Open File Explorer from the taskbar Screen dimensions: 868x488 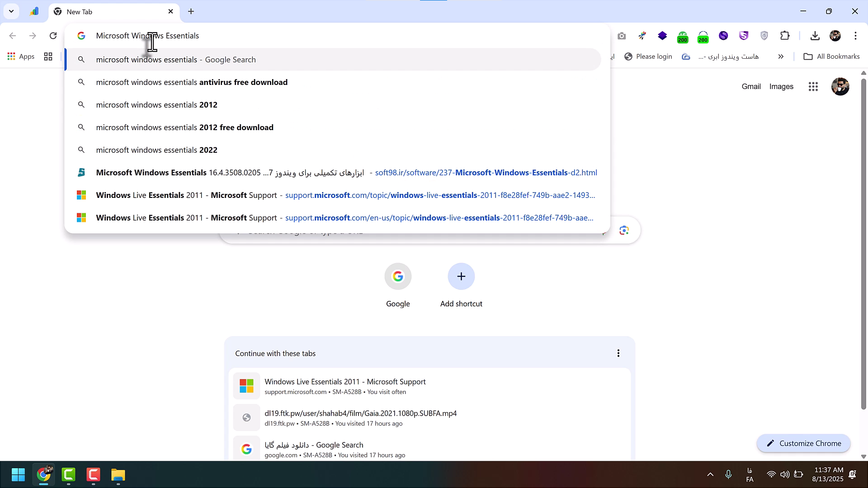coord(118,474)
